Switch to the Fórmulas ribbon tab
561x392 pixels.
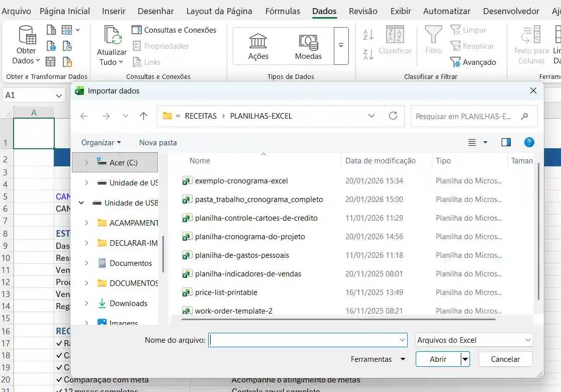283,11
